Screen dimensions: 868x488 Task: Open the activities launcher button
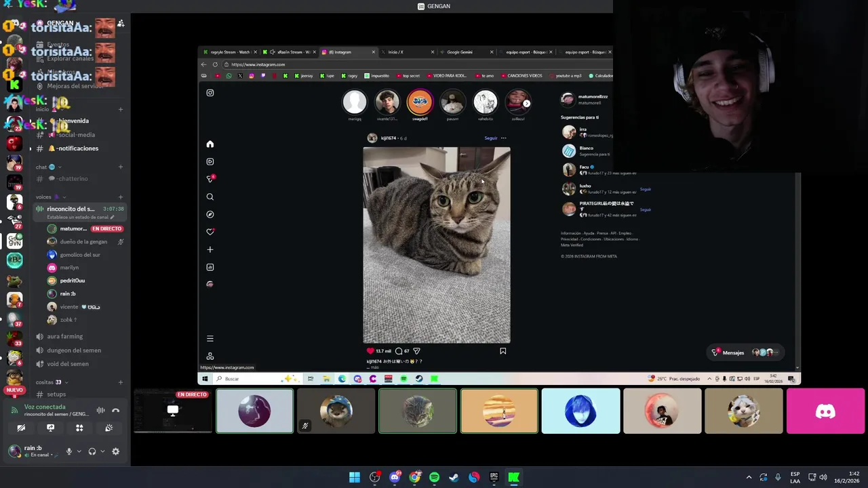coord(79,428)
